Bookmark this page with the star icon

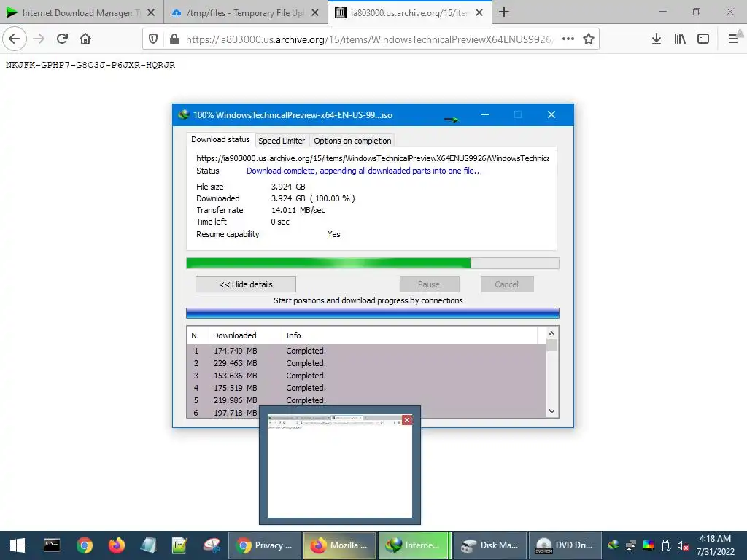tap(589, 39)
